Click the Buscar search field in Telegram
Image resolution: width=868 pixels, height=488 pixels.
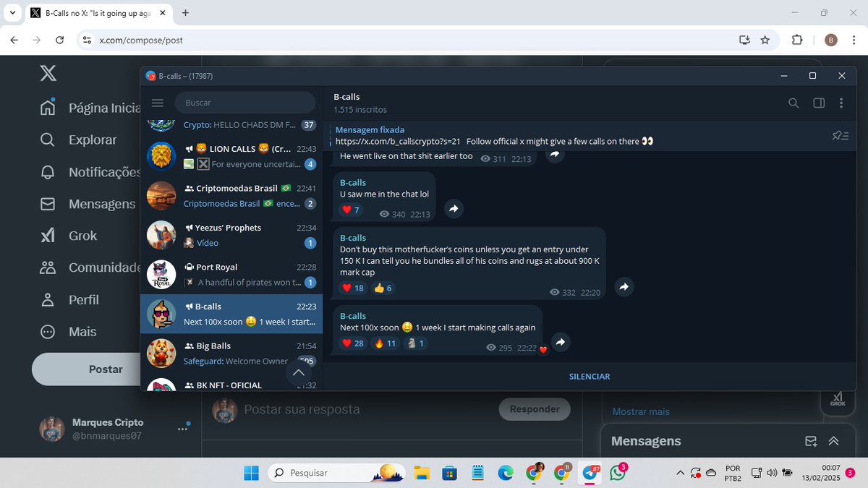[245, 103]
